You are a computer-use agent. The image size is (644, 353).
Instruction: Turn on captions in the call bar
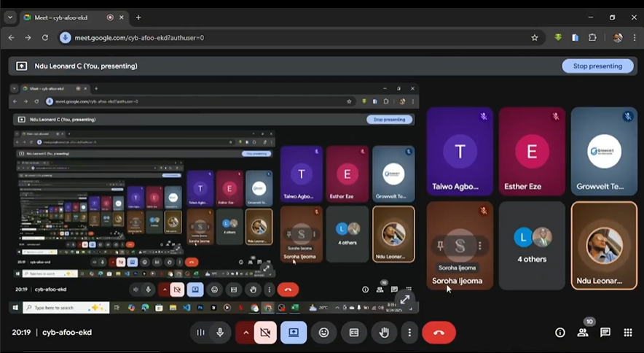tap(354, 333)
